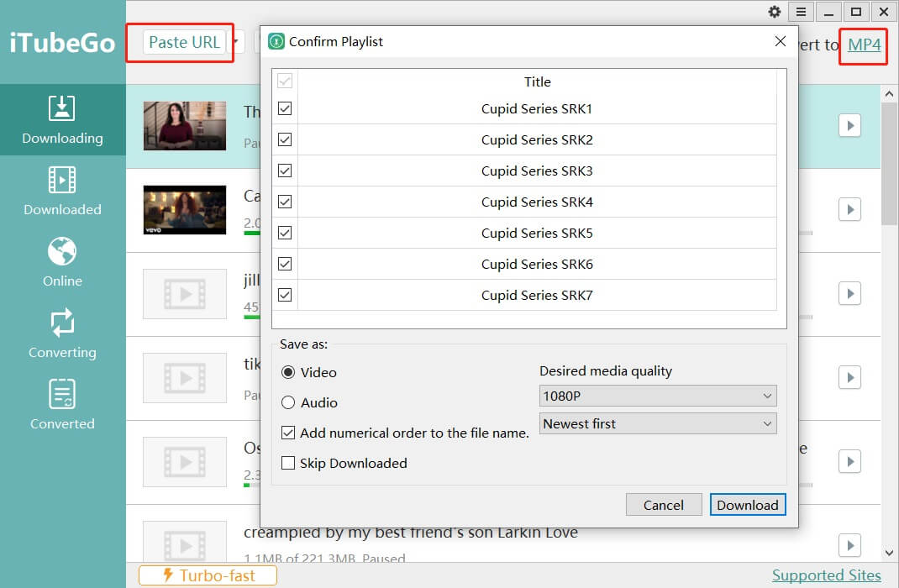Select the Cupid Series SRK7 title text
Viewport: 899px width, 588px height.
(x=537, y=295)
